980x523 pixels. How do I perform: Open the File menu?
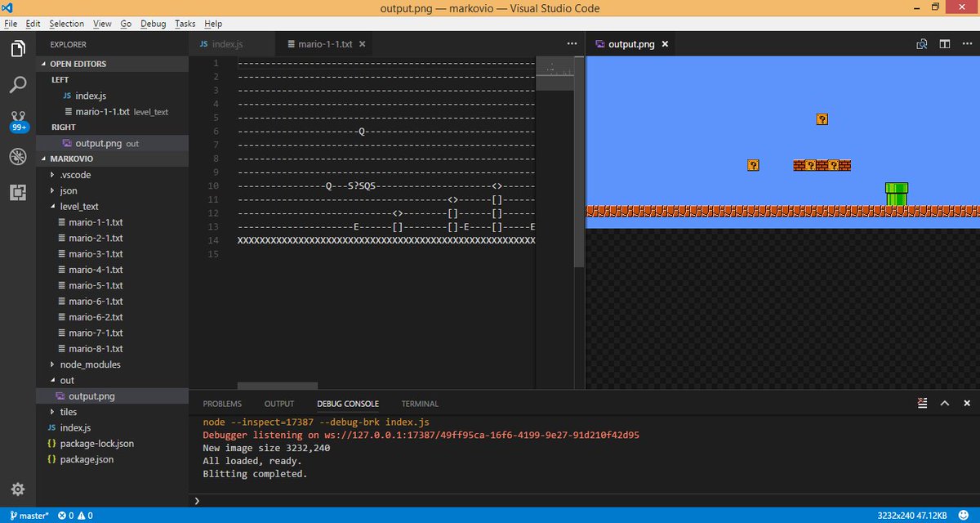pos(11,24)
